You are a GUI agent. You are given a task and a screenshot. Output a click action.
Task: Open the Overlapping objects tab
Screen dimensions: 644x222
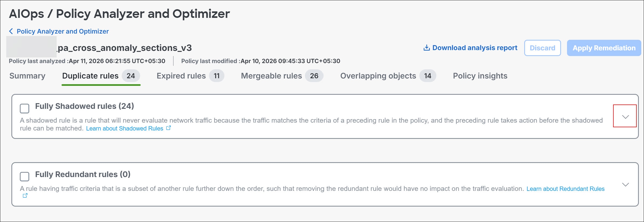pos(378,76)
